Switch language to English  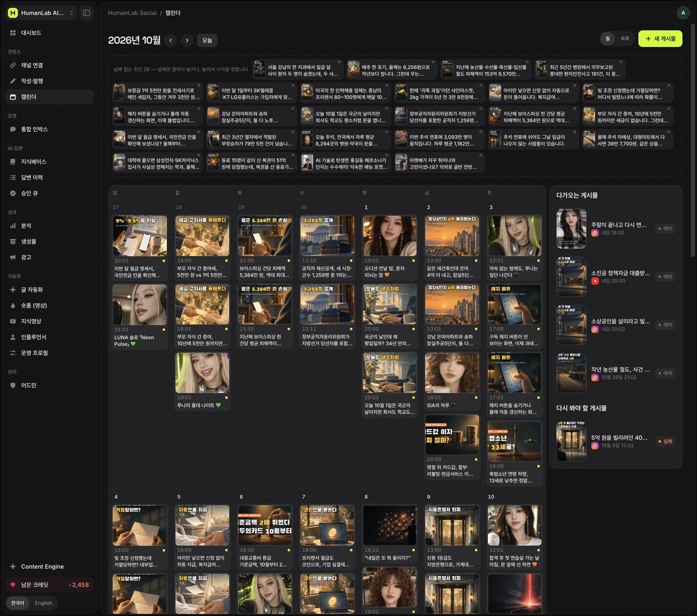pyautogui.click(x=44, y=603)
